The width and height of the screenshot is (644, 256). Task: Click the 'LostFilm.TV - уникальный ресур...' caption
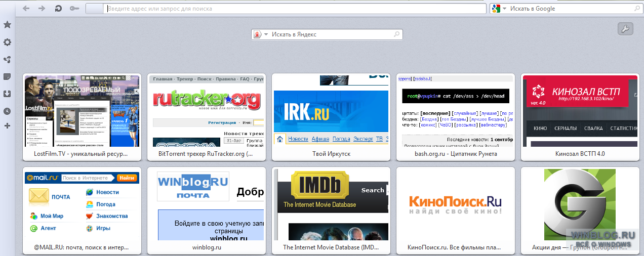81,154
